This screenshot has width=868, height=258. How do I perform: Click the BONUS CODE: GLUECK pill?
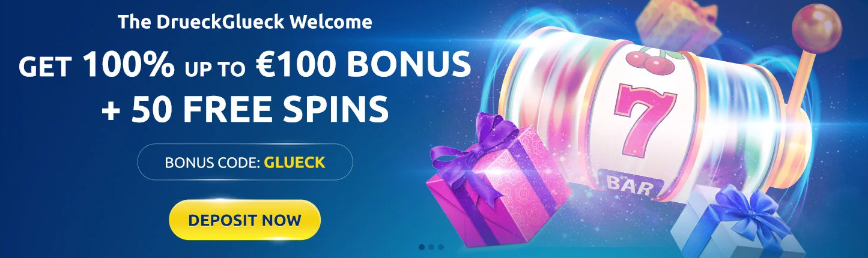[245, 162]
